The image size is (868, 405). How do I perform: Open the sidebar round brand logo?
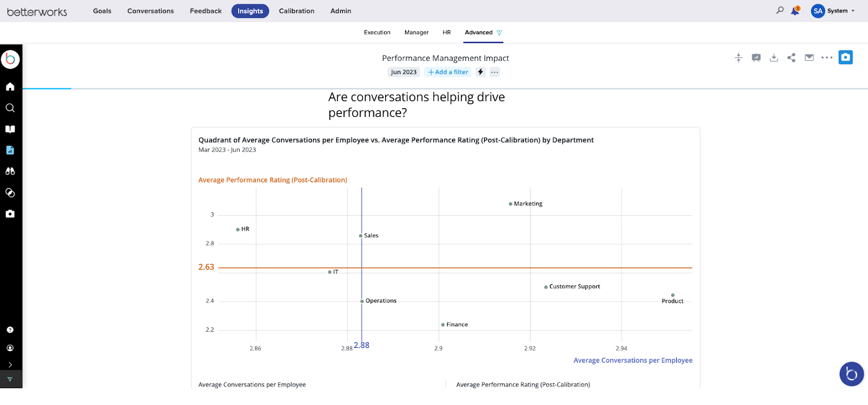click(x=10, y=59)
